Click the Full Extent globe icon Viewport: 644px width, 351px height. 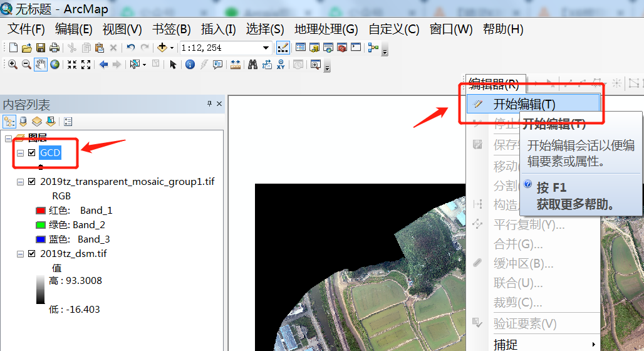55,64
